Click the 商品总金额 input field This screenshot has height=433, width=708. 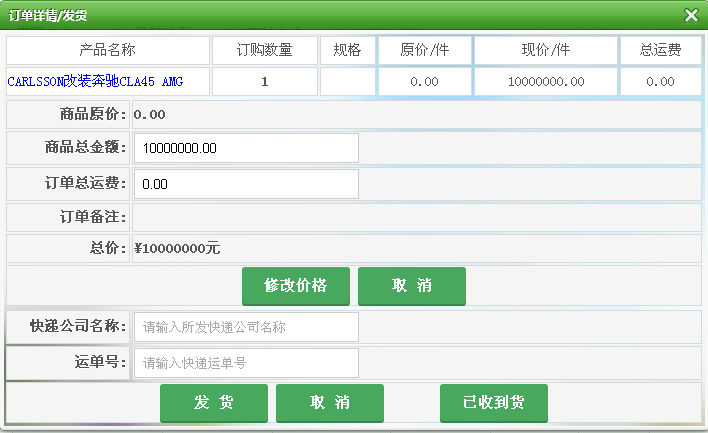246,148
